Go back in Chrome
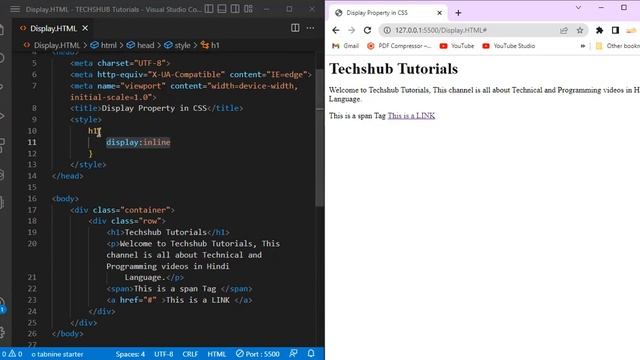The image size is (640, 360). tap(336, 30)
